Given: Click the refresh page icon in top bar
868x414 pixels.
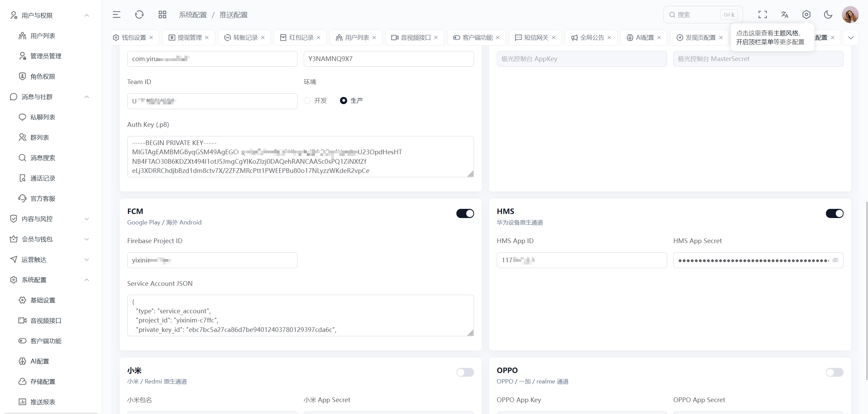Looking at the screenshot, I should [x=139, y=15].
